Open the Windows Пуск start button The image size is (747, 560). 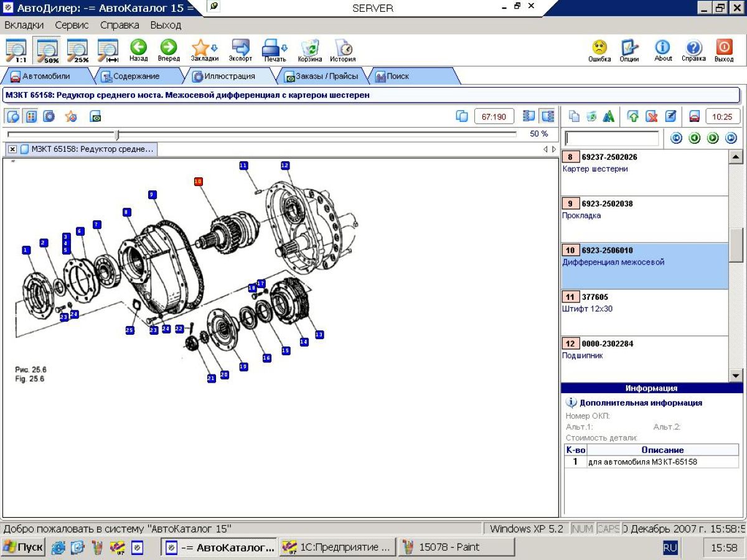(x=23, y=548)
